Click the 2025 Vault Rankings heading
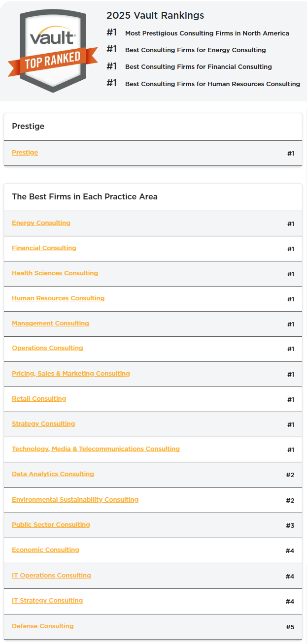307x644 pixels. click(x=155, y=16)
